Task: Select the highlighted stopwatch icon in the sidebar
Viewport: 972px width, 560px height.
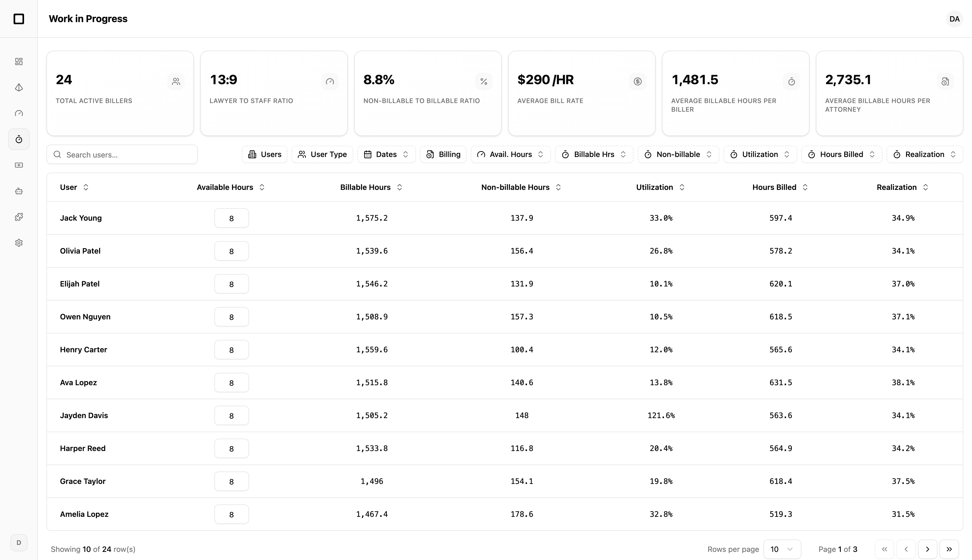Action: coord(19,139)
